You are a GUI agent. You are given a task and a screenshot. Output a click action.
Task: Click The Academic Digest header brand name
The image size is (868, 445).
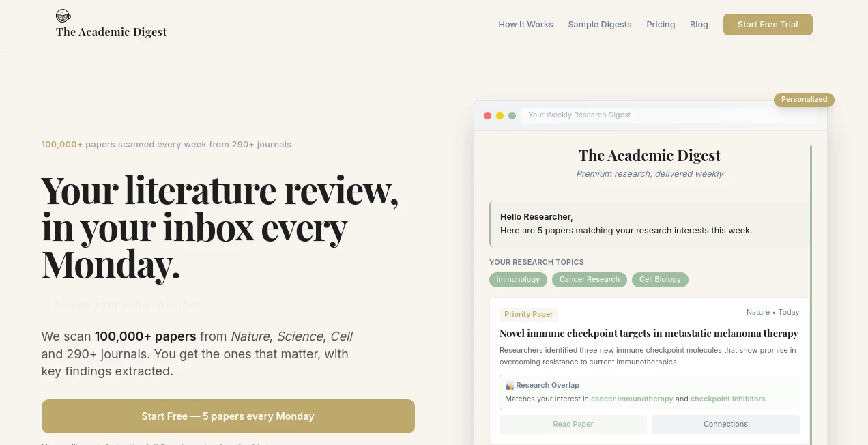(x=111, y=32)
